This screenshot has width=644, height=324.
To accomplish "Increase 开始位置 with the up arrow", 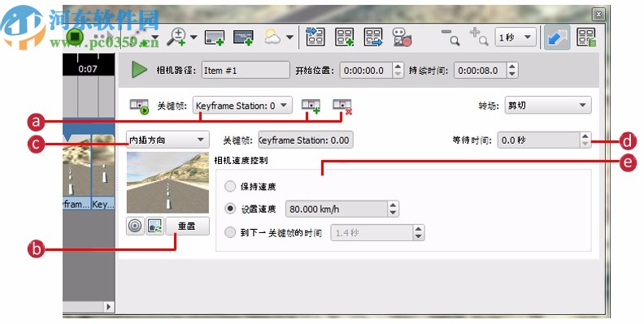I will pos(398,67).
